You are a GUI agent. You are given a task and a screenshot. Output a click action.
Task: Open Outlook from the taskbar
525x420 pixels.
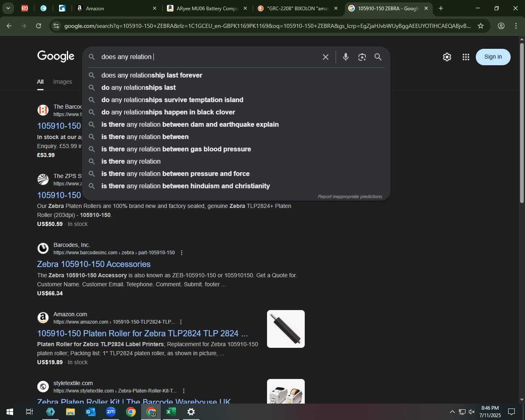[x=91, y=412]
